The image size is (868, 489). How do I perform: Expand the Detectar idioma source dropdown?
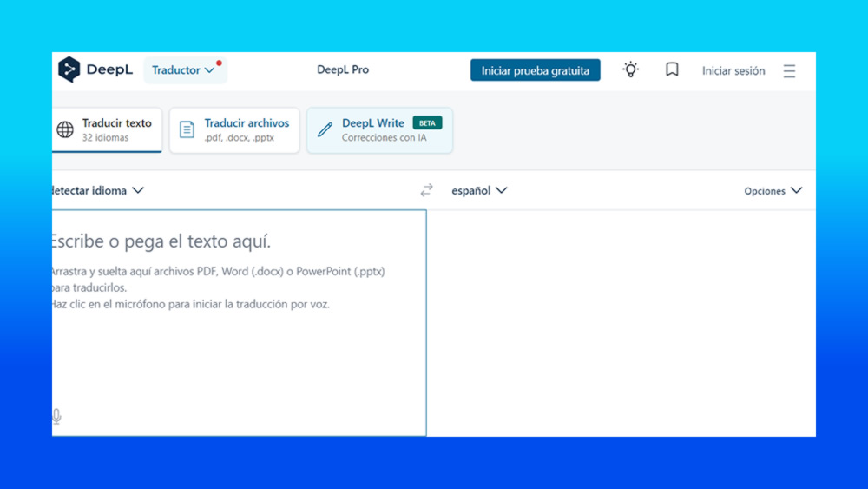click(98, 190)
